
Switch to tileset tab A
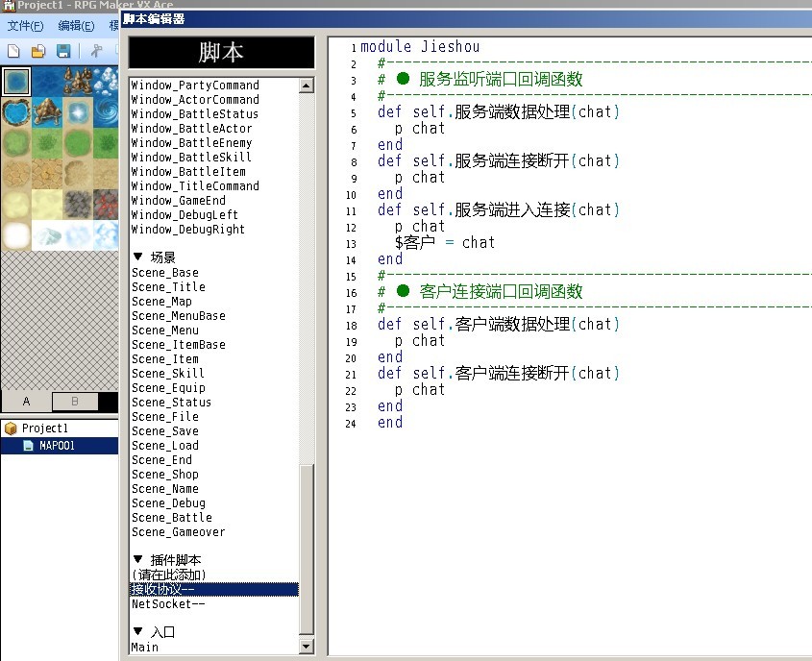pos(26,402)
